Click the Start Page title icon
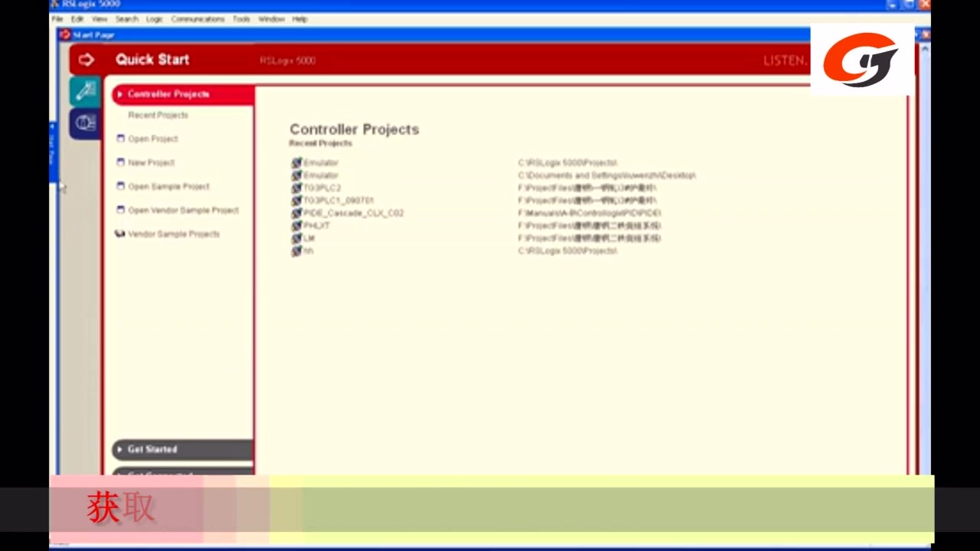The image size is (980, 551). [65, 34]
